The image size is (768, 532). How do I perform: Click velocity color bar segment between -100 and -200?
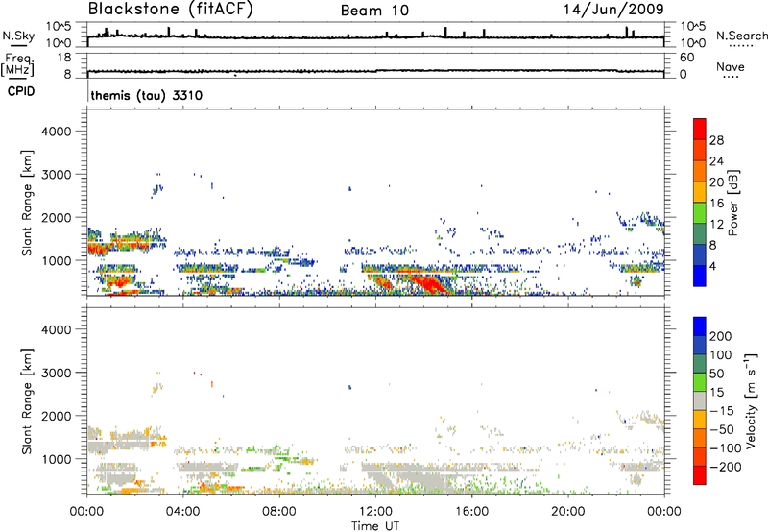tap(700, 456)
